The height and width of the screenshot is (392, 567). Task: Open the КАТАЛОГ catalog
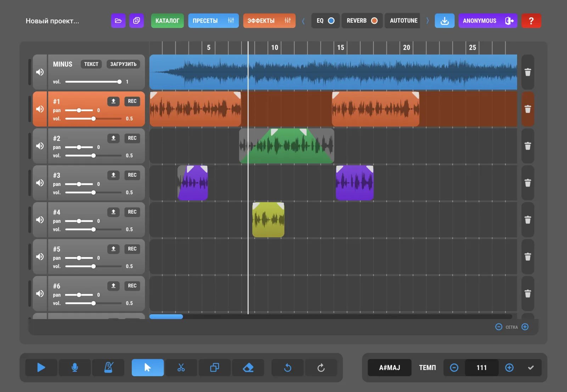(x=167, y=21)
